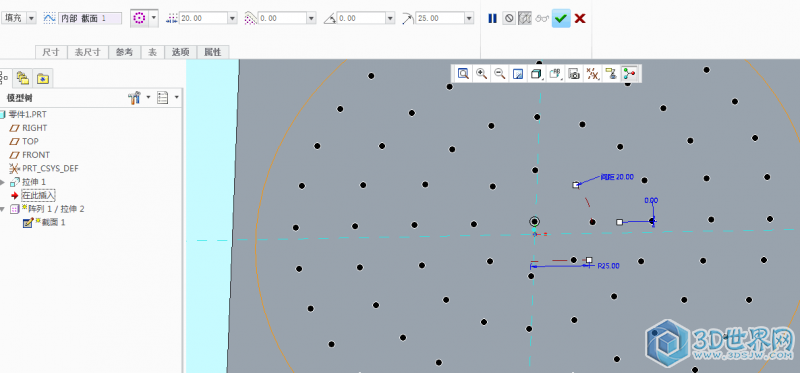This screenshot has width=800, height=373.
Task: Open the datum display filters icon
Action: (x=592, y=74)
